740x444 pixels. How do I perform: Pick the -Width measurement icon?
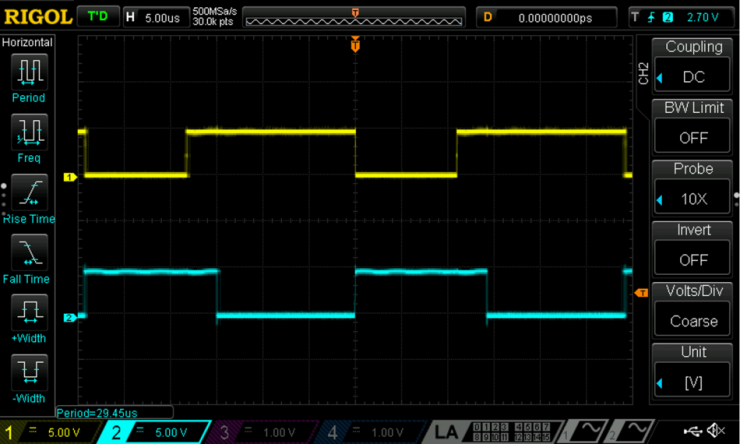(28, 371)
